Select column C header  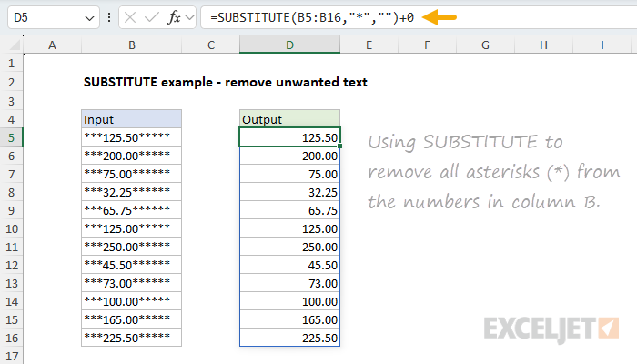click(x=211, y=45)
